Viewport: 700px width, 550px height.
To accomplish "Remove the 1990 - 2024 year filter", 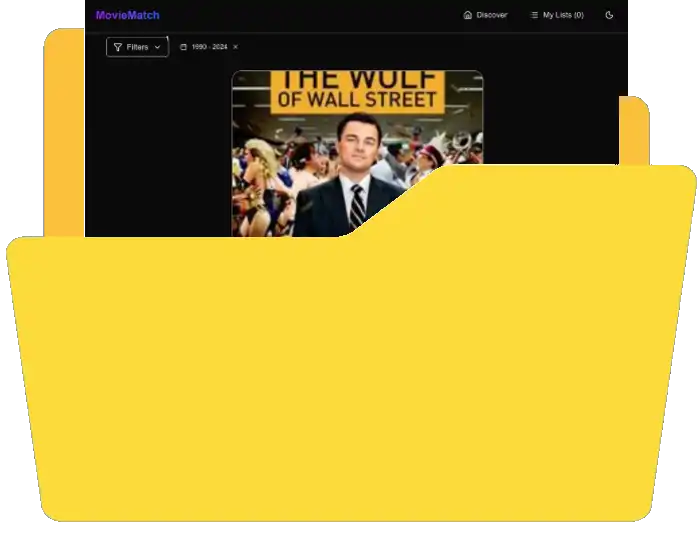I will 236,47.
